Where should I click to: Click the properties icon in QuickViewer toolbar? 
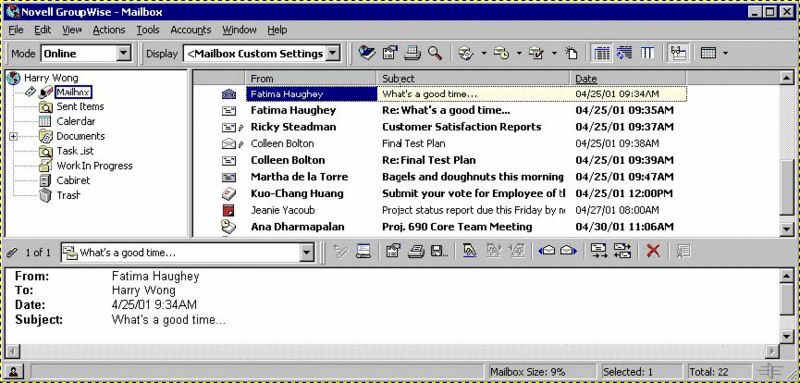392,250
